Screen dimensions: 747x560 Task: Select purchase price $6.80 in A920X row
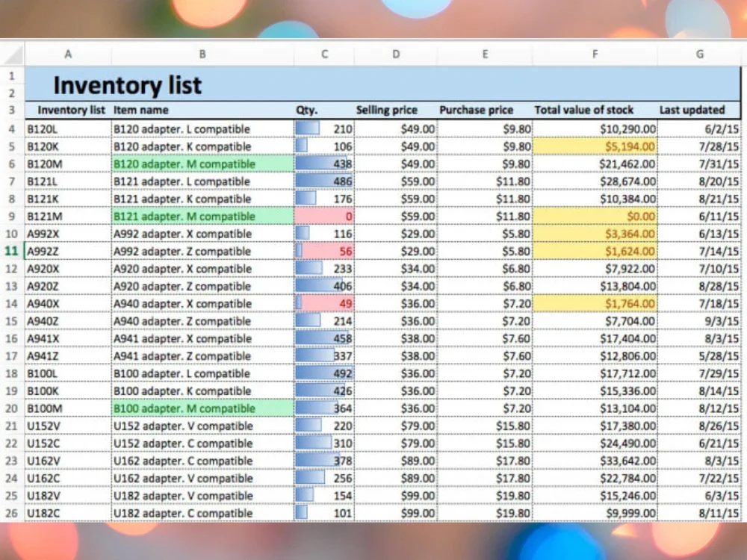tap(485, 269)
